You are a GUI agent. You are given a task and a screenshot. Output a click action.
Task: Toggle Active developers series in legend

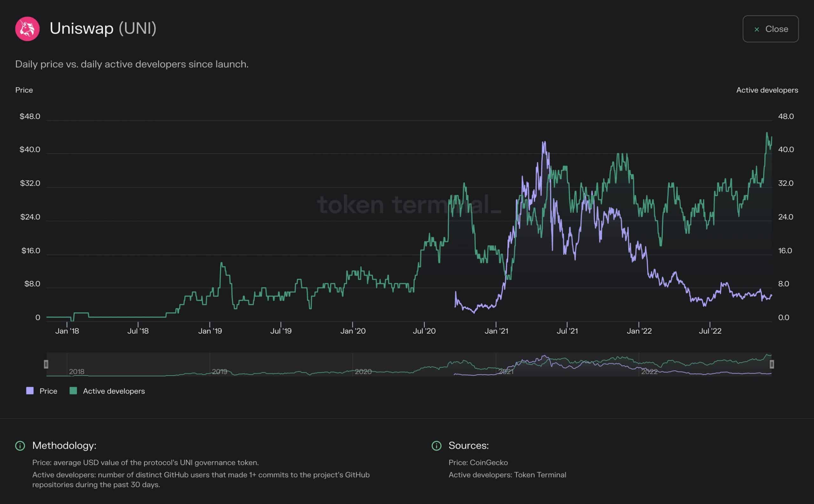(114, 391)
